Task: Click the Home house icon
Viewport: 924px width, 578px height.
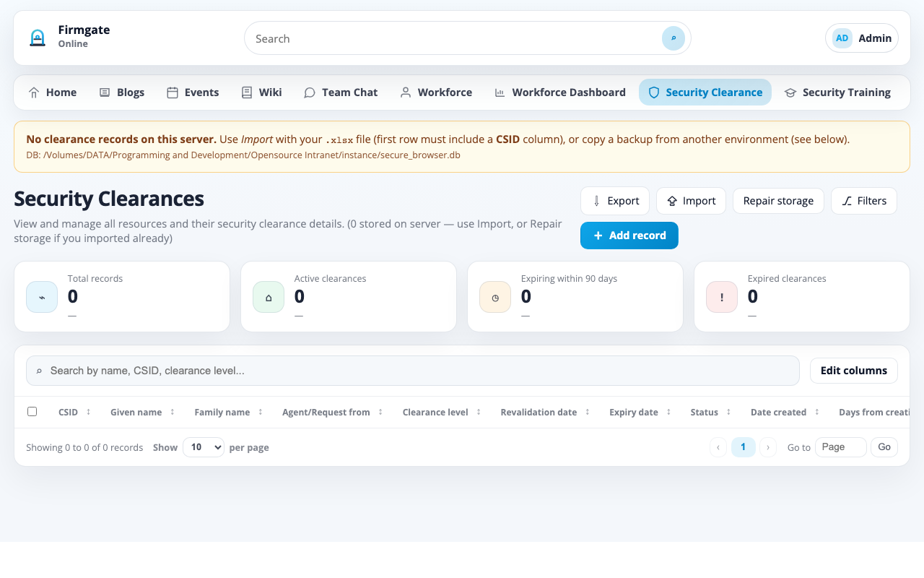Action: click(34, 92)
